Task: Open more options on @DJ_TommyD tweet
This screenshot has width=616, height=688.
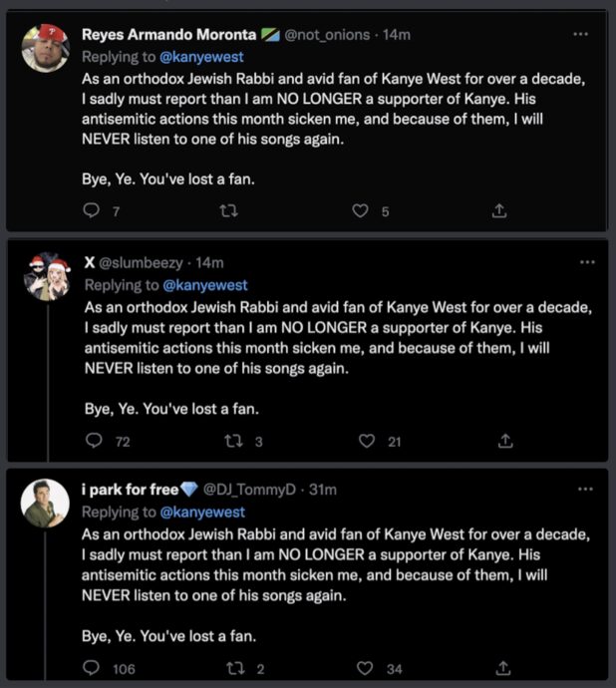Action: pyautogui.click(x=586, y=490)
